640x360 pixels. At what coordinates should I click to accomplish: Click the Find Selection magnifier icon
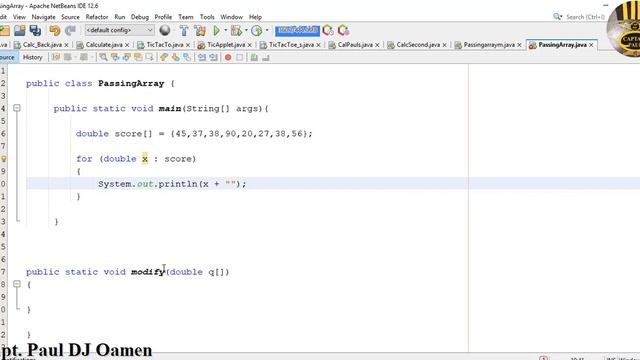point(103,57)
